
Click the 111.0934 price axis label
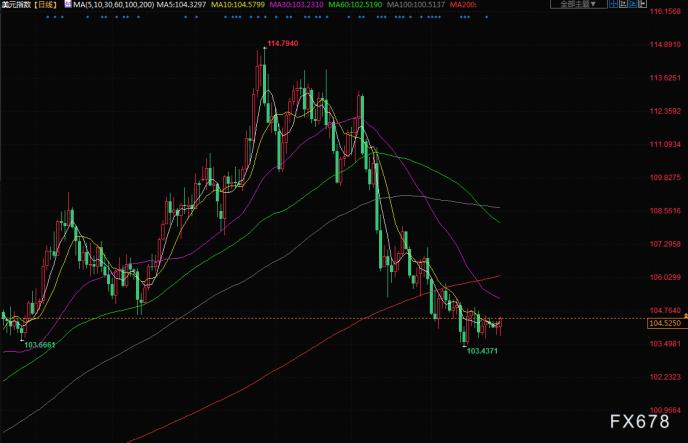pos(665,144)
